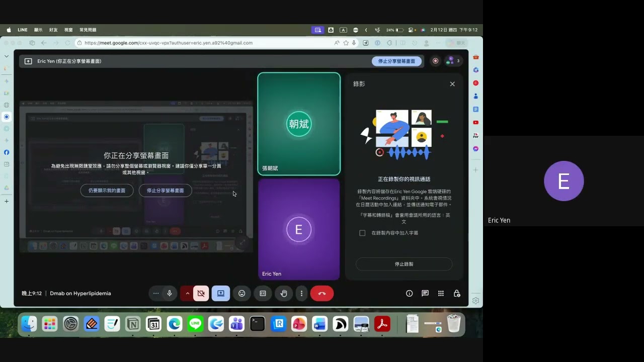Screen dimensions: 644x362
Task: Open the LINE menu in menu bar
Action: (23, 30)
